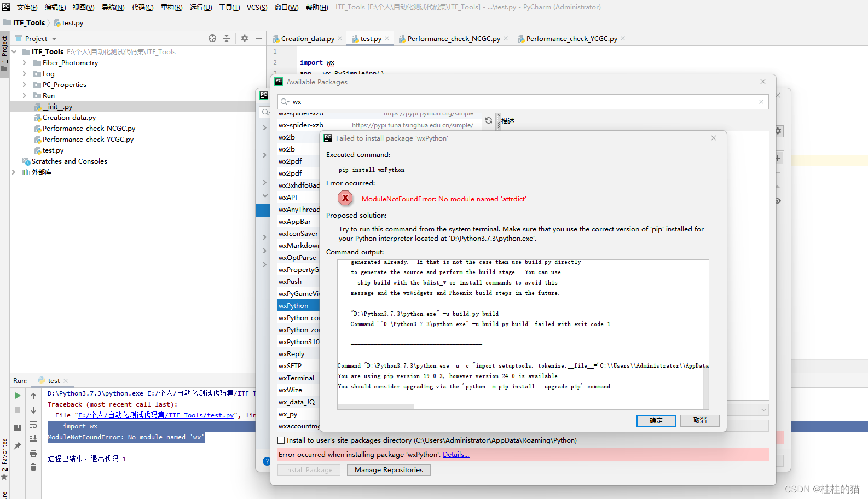Click the down arrow in Run toolbar
The image size is (868, 499).
click(33, 410)
